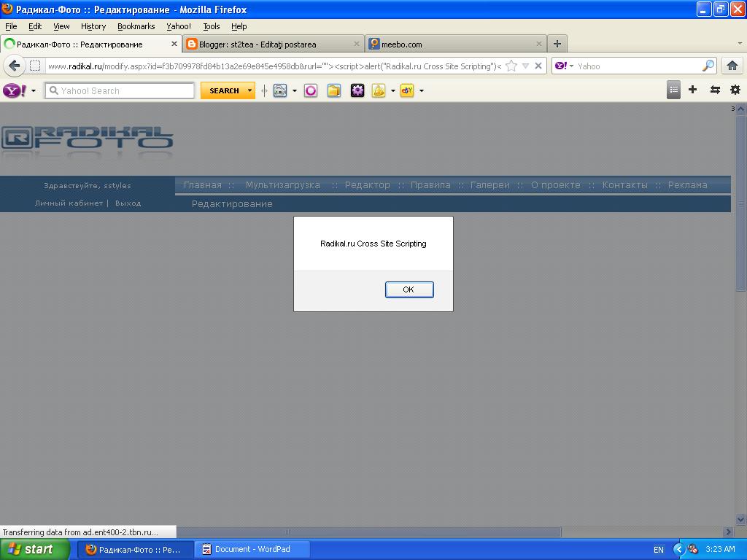
Task: Open the Контакты link
Action: pyautogui.click(x=624, y=184)
